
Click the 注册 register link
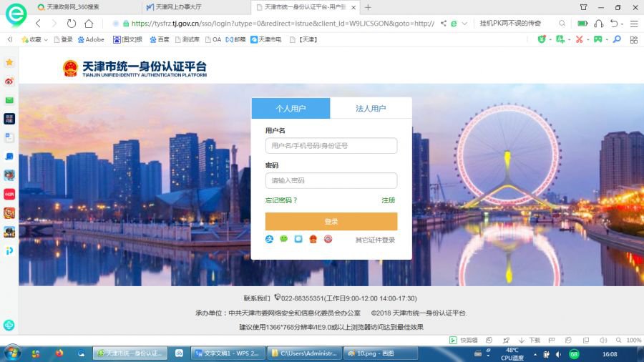[x=388, y=200]
